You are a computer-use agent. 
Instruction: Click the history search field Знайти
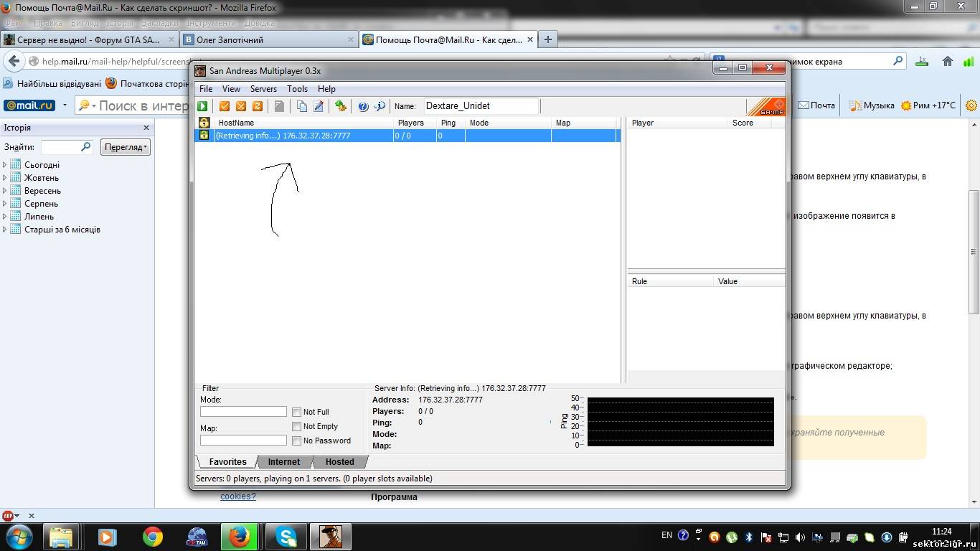pyautogui.click(x=67, y=147)
